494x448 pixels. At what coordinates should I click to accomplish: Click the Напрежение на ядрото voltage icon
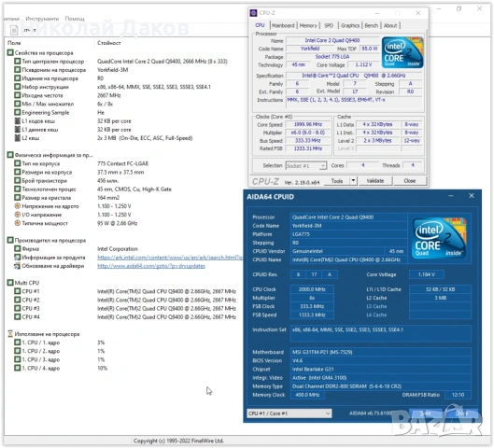tap(18, 206)
